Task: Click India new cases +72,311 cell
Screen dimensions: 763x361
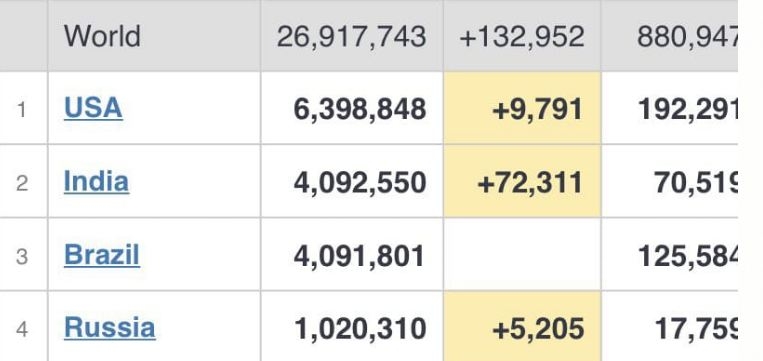Action: 522,181
